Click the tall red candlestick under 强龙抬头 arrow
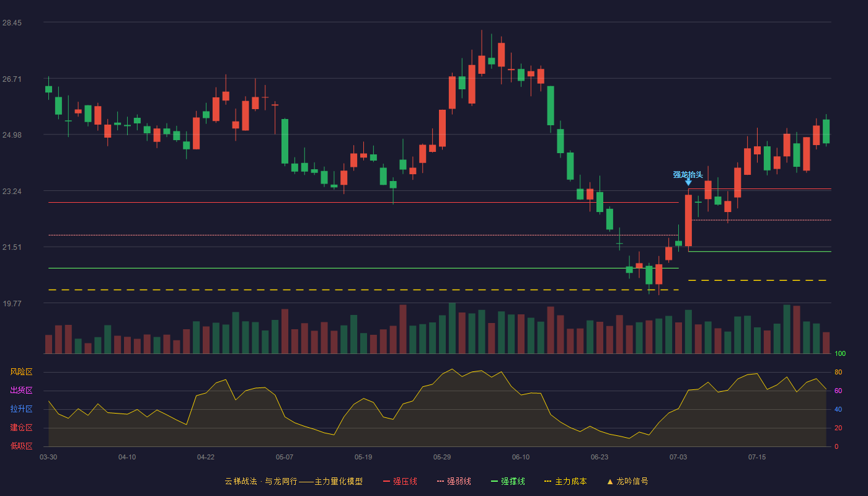This screenshot has width=868, height=496. [x=688, y=221]
